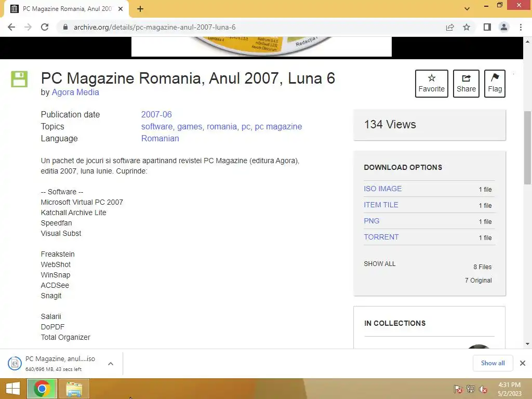The height and width of the screenshot is (399, 532).
Task: Download the ITEM TILE option
Action: coord(381,205)
